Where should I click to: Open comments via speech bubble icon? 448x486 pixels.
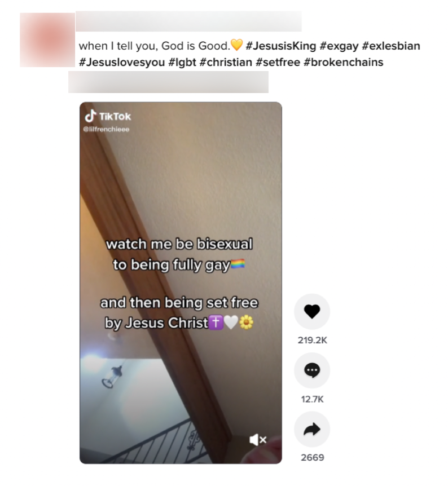tap(312, 370)
